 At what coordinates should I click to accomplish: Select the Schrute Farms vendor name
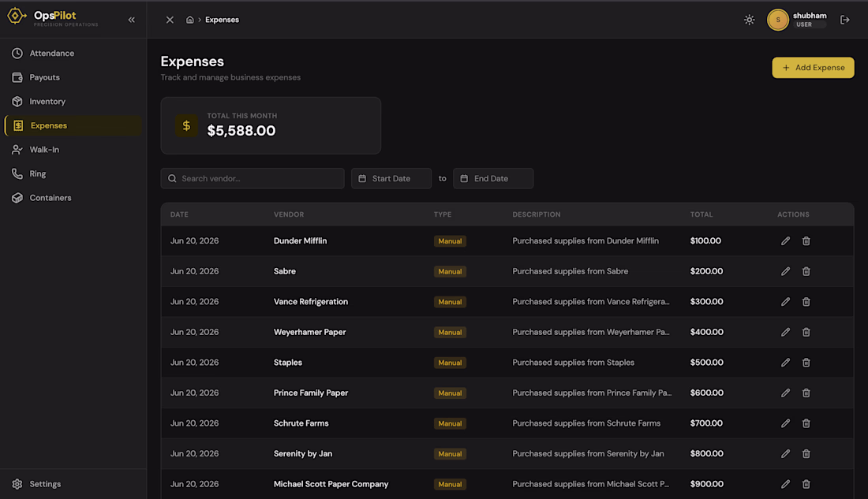tap(301, 423)
